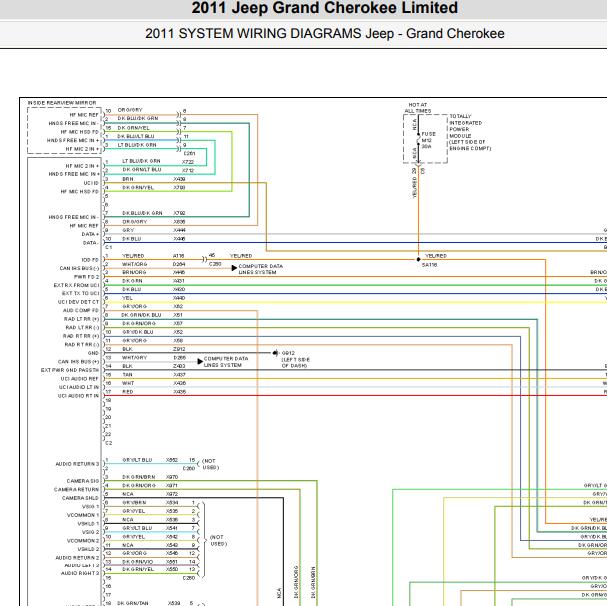Click the '(LEFT SIDE OF DASH)' ground location note
Screen dimensions: 607x606
(295, 363)
